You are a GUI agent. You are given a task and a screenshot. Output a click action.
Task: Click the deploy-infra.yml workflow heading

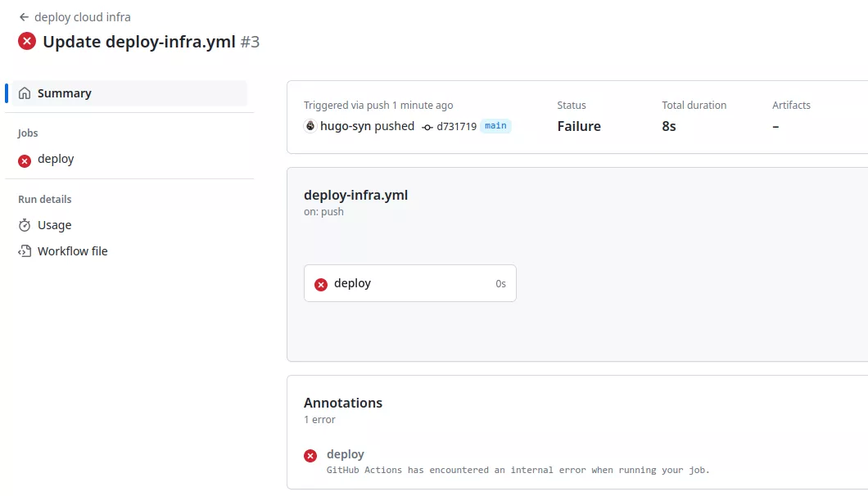pos(355,196)
